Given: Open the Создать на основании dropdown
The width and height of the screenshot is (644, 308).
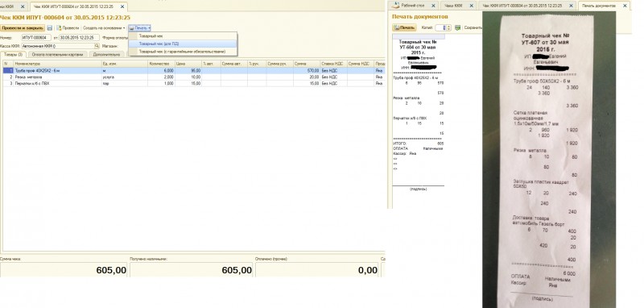Looking at the screenshot, I should [104, 28].
